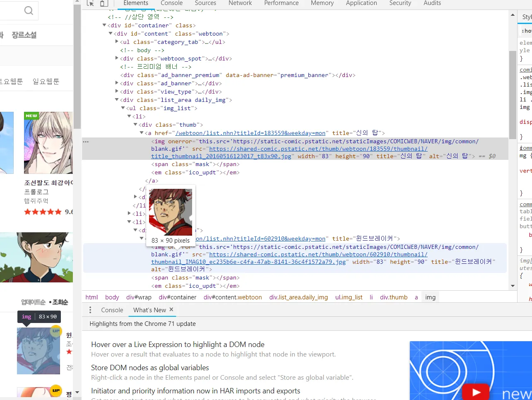Select div#wrap in the breadcrumb
Image resolution: width=532 pixels, height=400 pixels.
[139, 297]
